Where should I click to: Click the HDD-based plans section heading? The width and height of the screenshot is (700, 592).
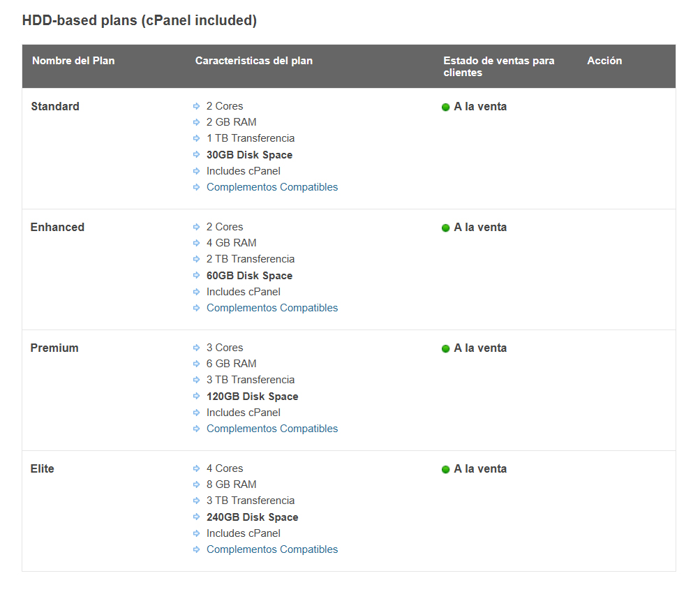point(140,21)
